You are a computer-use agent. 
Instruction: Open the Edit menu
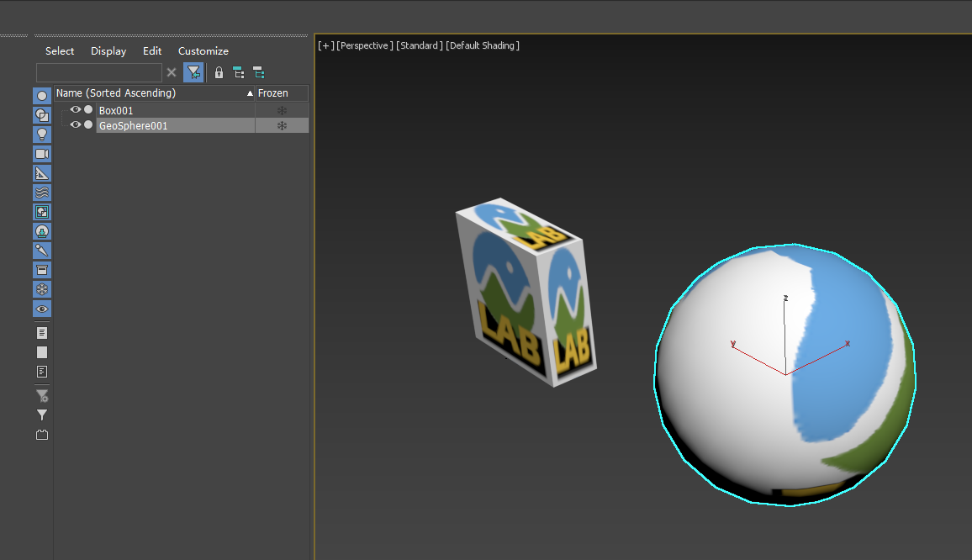[x=152, y=50]
